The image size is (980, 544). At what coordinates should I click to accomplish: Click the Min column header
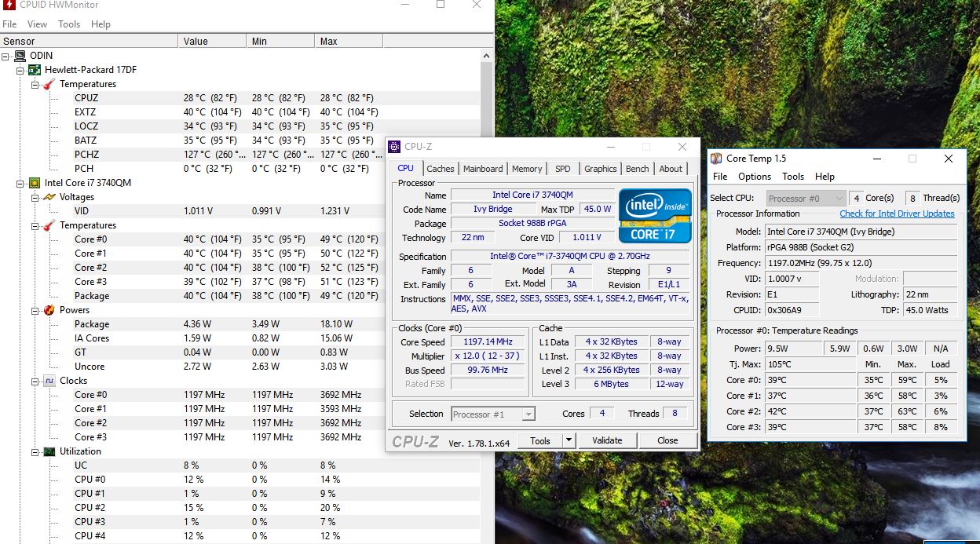tap(281, 41)
